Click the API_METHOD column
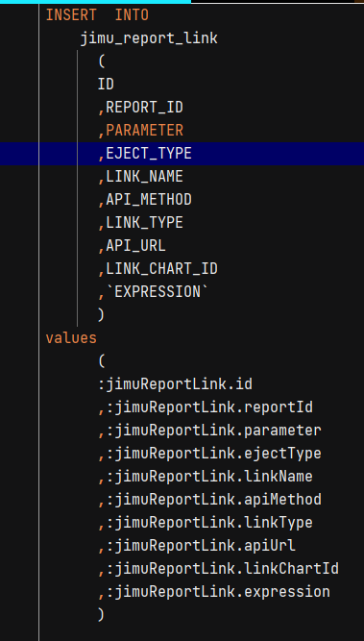Image resolution: width=364 pixels, height=641 pixels. [x=149, y=200]
